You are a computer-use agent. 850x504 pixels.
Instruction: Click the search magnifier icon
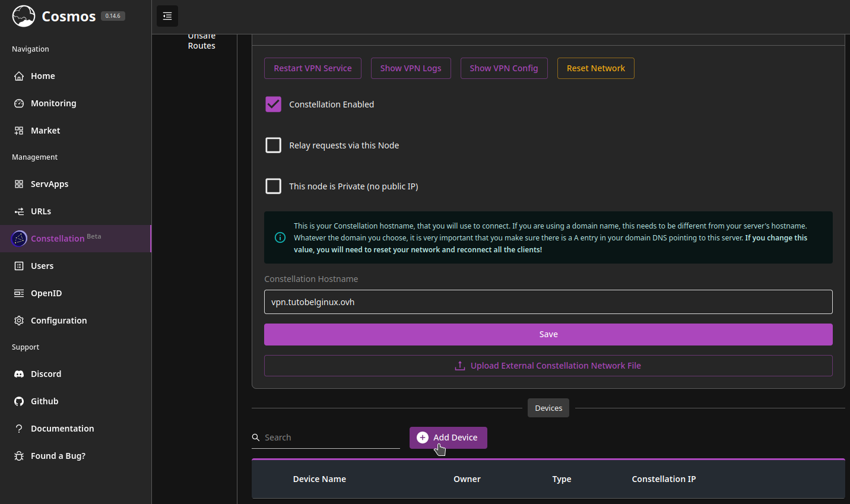[256, 438]
